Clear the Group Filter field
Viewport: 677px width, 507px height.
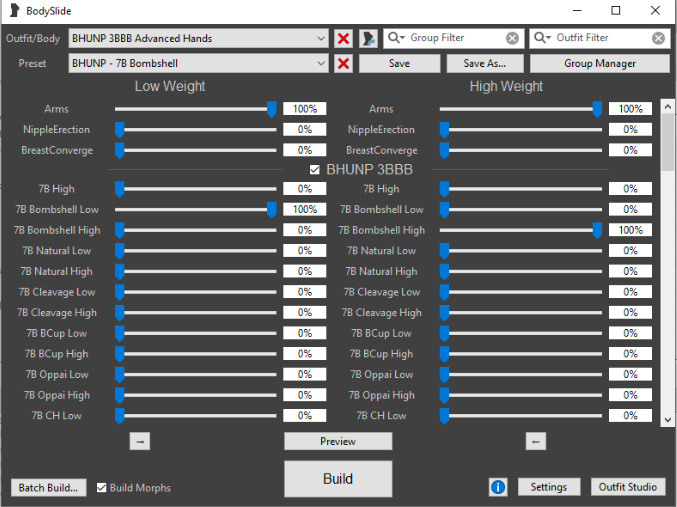click(x=512, y=38)
